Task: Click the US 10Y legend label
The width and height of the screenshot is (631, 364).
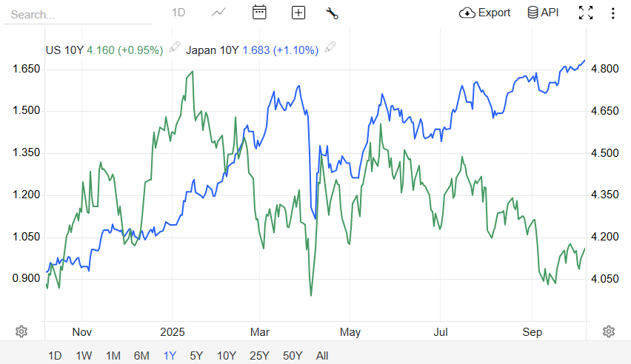Action: 64,50
